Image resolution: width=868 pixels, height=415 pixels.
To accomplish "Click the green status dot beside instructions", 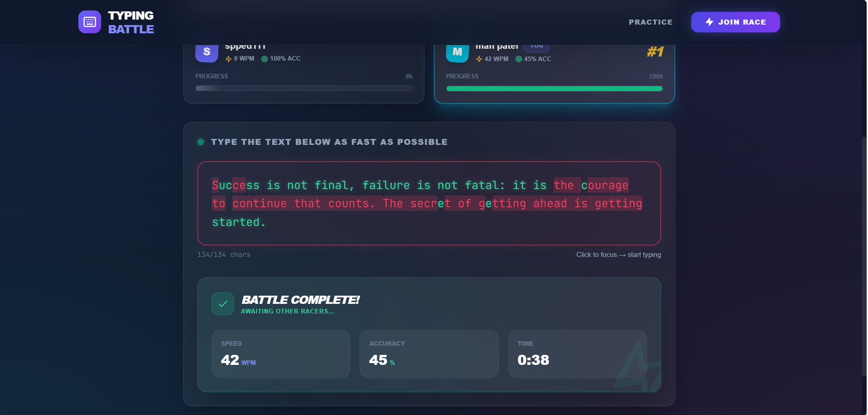I will pyautogui.click(x=200, y=142).
